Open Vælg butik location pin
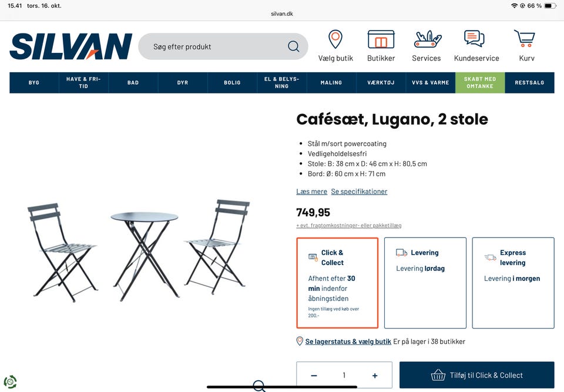The width and height of the screenshot is (564, 392). pyautogui.click(x=335, y=39)
